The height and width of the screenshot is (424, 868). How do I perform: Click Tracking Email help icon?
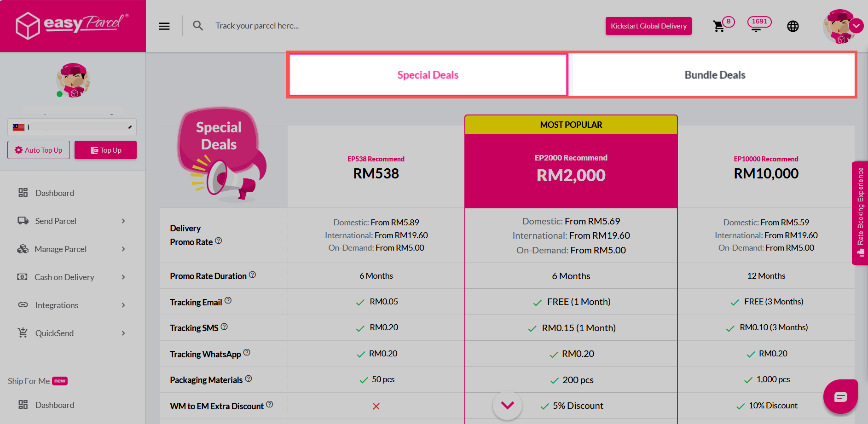tap(228, 301)
